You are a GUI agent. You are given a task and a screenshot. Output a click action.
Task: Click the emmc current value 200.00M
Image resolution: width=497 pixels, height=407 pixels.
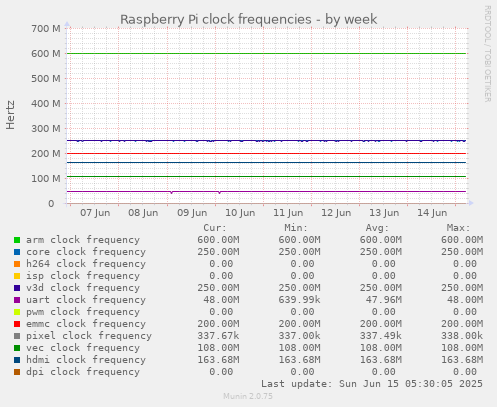(218, 324)
